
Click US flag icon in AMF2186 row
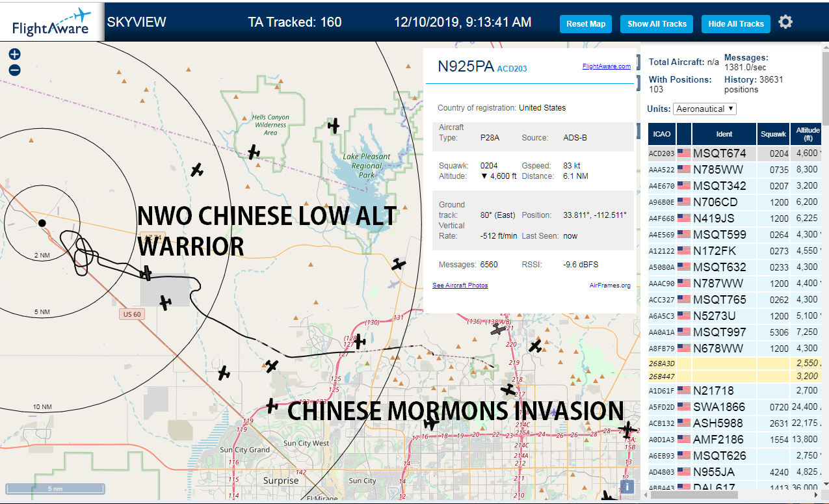[x=683, y=440]
